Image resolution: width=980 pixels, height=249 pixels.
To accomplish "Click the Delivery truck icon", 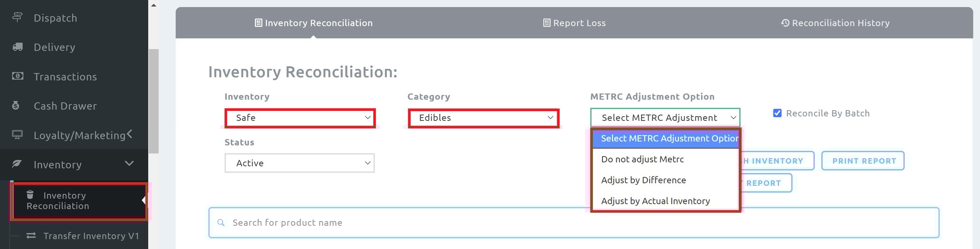I will click(18, 47).
